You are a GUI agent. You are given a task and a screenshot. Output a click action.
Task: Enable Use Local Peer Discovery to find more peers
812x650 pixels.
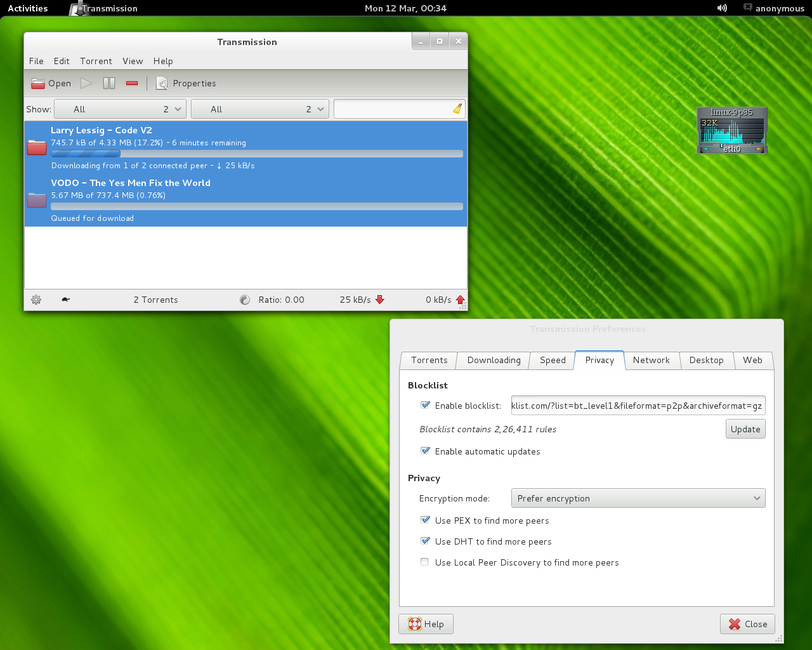424,562
